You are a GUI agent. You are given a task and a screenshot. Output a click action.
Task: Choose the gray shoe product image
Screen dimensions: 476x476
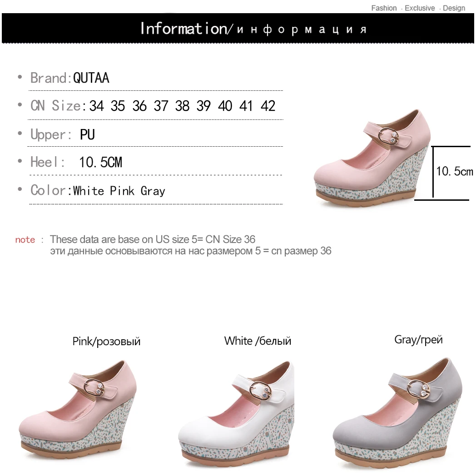[x=397, y=413]
